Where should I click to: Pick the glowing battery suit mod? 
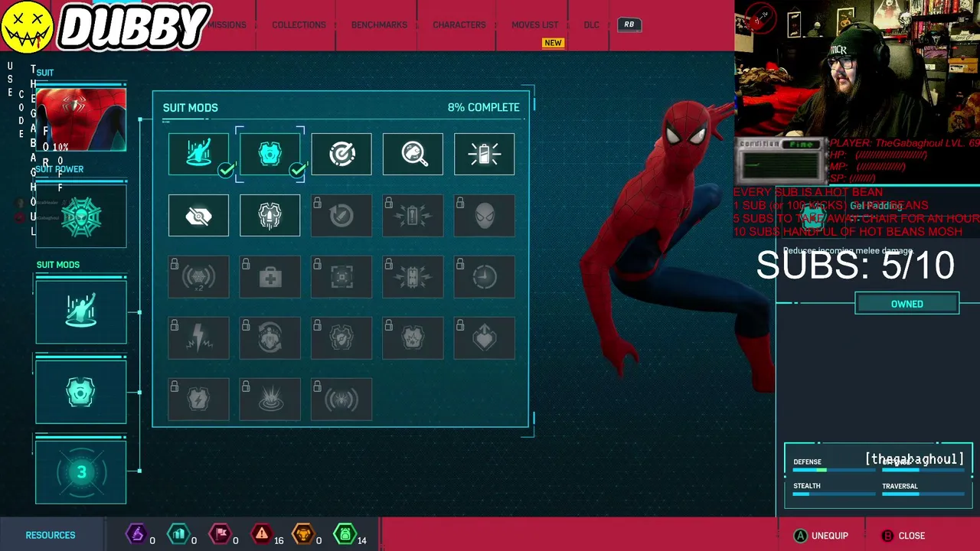coord(485,154)
